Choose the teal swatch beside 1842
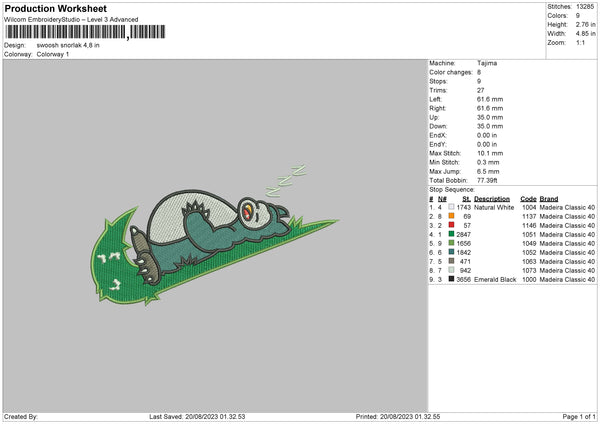The height and width of the screenshot is (424, 600). click(x=451, y=252)
